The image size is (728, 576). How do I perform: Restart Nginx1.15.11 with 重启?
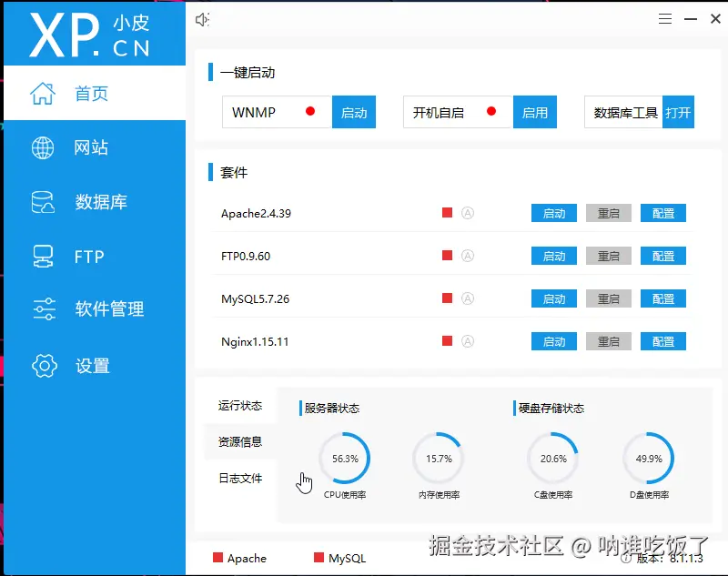click(608, 341)
